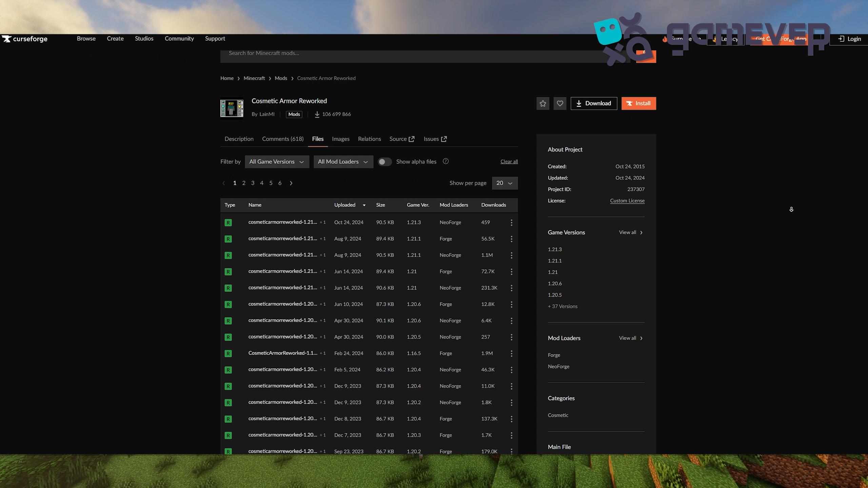Open the options menu for the Oct 24, 2024 file
The image size is (868, 488).
click(511, 222)
